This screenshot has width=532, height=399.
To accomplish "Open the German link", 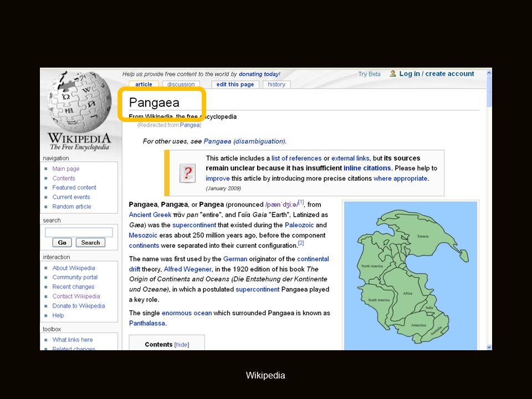I will pyautogui.click(x=235, y=259).
